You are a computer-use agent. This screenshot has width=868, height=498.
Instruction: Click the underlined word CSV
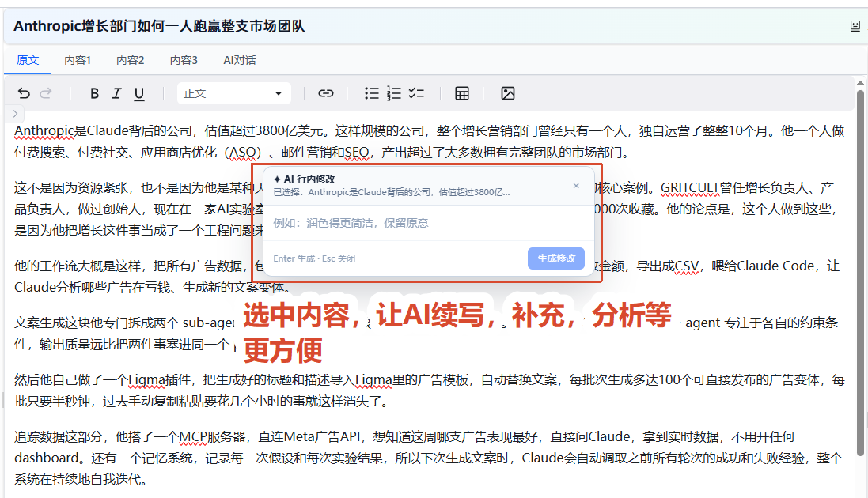click(687, 266)
